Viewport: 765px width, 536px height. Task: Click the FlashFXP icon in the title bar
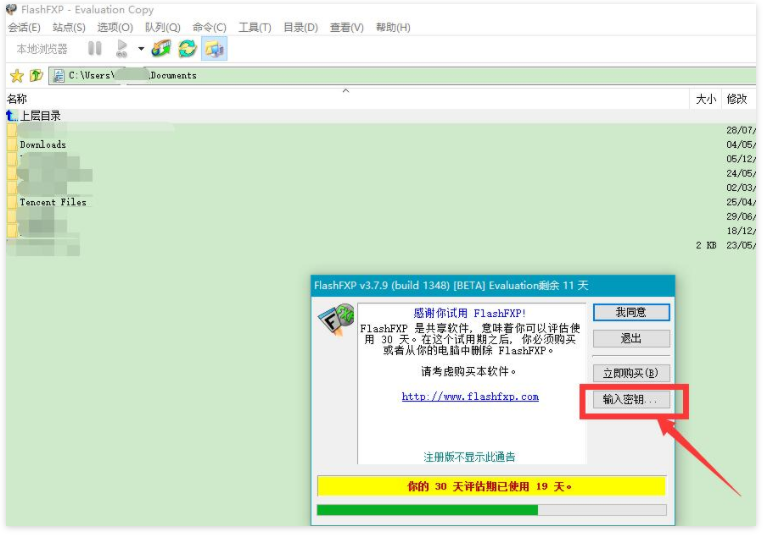pos(12,9)
